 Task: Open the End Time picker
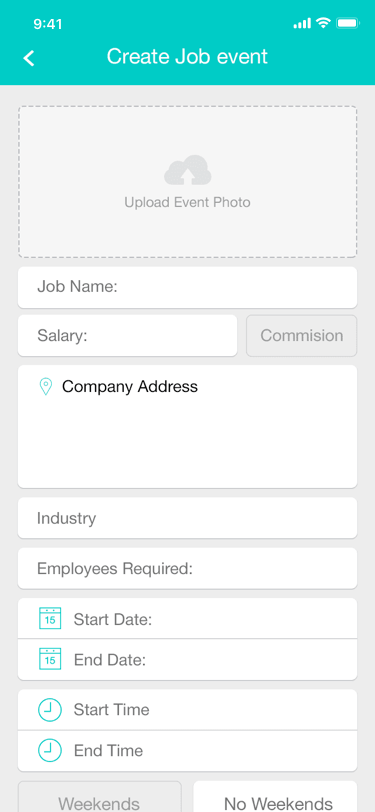188,750
